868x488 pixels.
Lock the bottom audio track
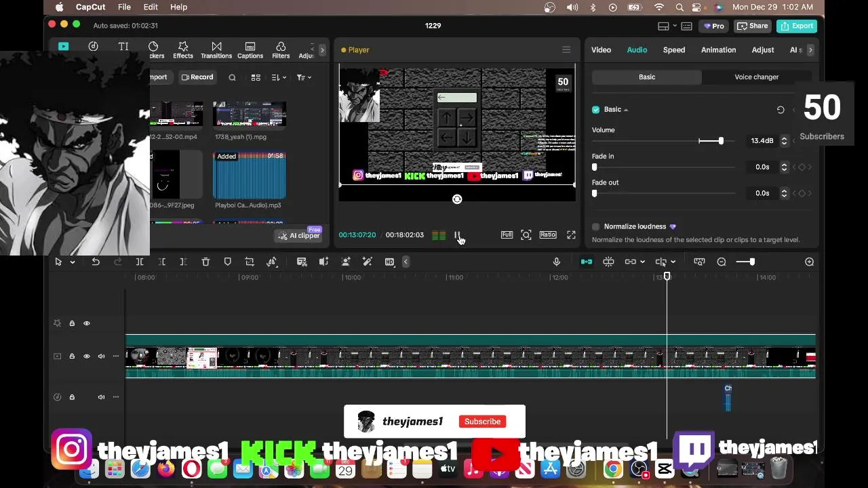pos(72,397)
